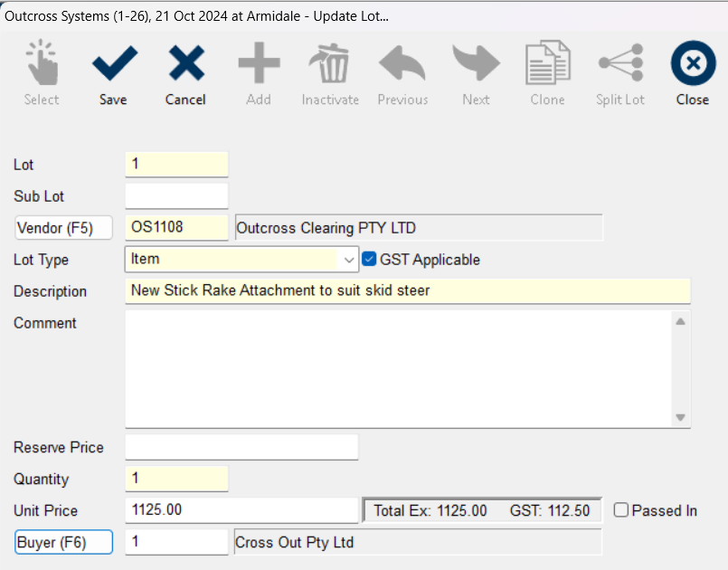
Task: Click into the Reserve Price field
Action: click(x=241, y=447)
